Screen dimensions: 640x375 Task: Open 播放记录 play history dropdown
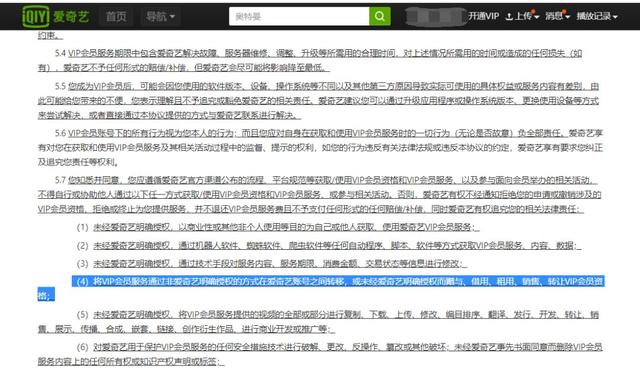tap(597, 16)
